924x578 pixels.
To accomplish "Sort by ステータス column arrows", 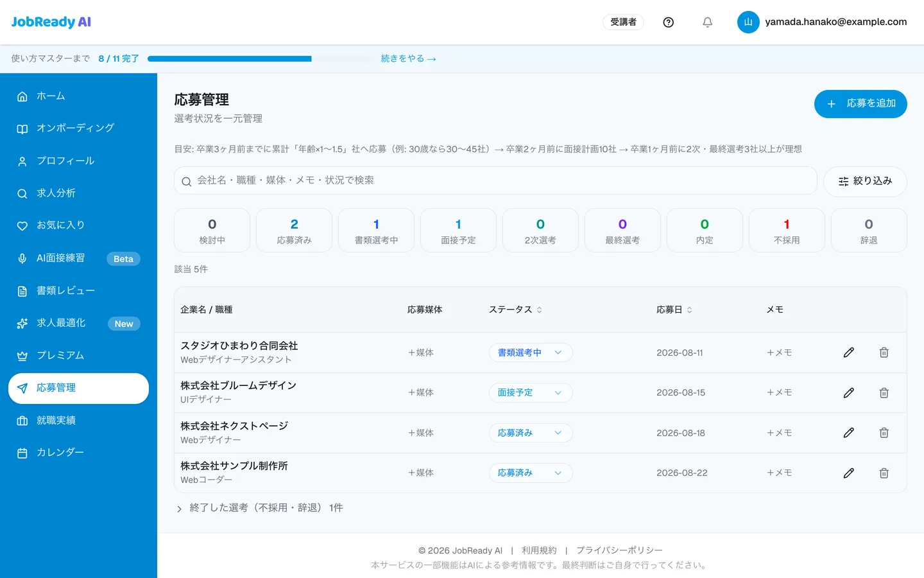I will tap(540, 310).
